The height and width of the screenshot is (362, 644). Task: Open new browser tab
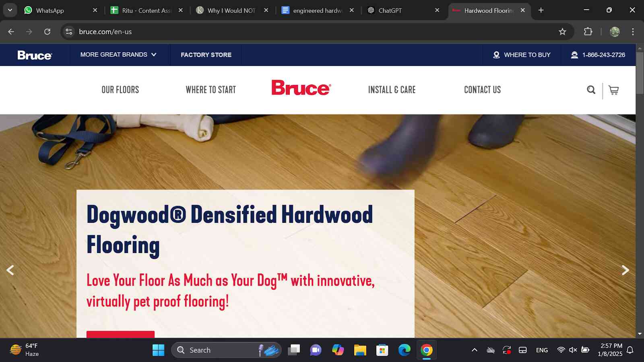coord(541,10)
